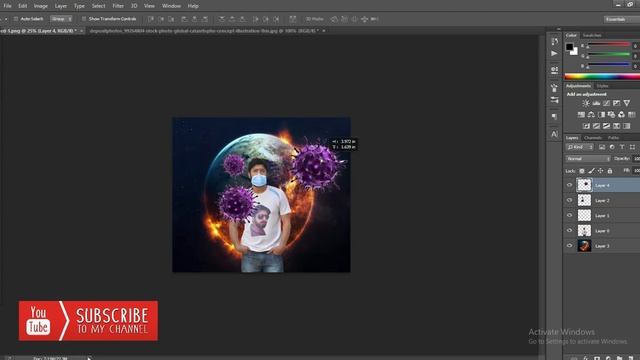Hide Layer 4 with its eye icon
Screen dimensions: 640x360
tap(569, 185)
